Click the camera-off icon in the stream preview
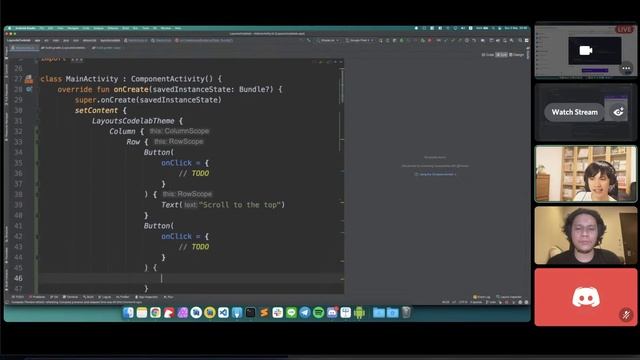This screenshot has height=360, width=640. 586,50
